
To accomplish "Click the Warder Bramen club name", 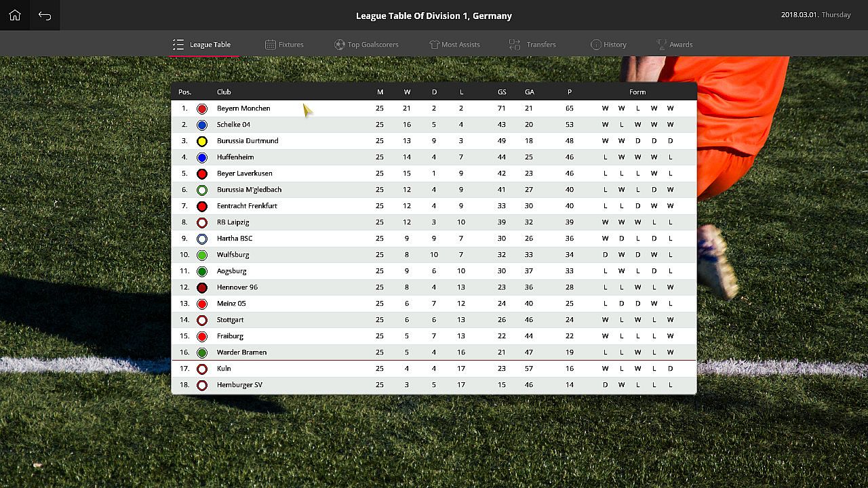I will 241,352.
